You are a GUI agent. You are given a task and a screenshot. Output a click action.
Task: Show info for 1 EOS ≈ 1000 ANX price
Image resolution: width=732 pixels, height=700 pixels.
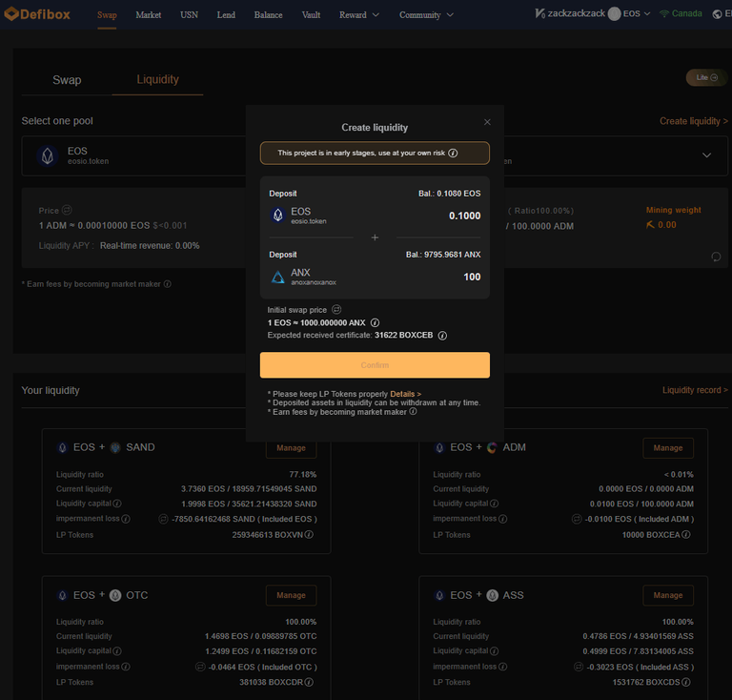click(375, 322)
